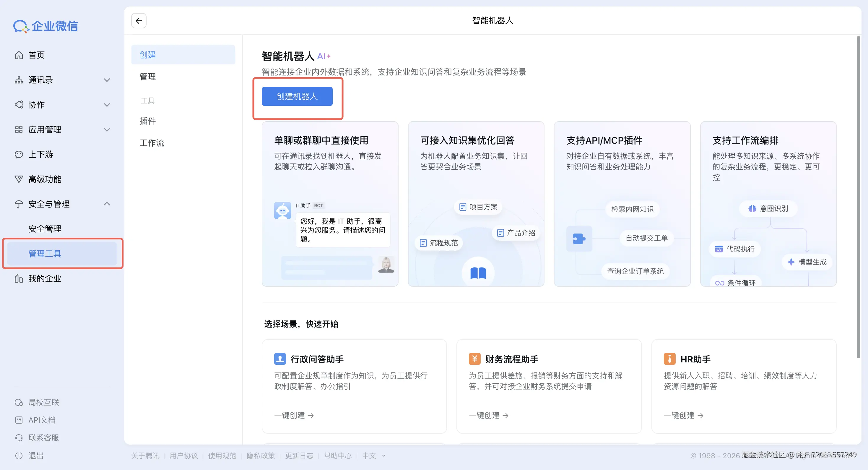Click the 联系客服 headset icon

[19, 438]
